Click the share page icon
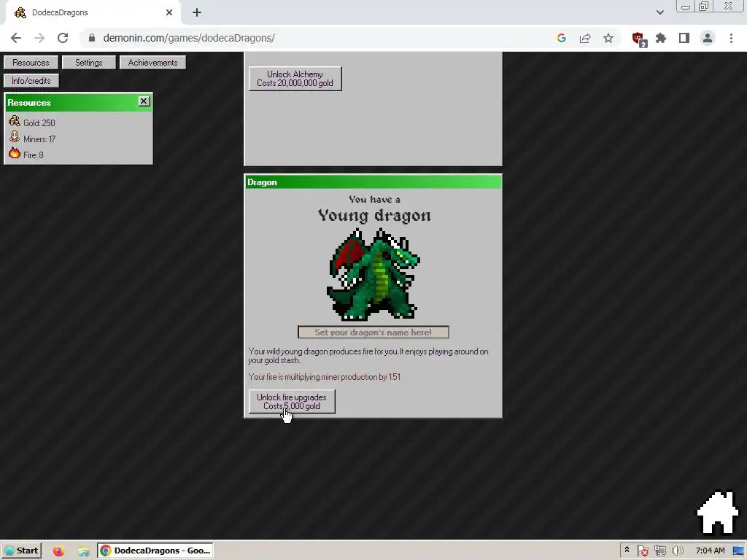The width and height of the screenshot is (747, 560). pyautogui.click(x=585, y=38)
